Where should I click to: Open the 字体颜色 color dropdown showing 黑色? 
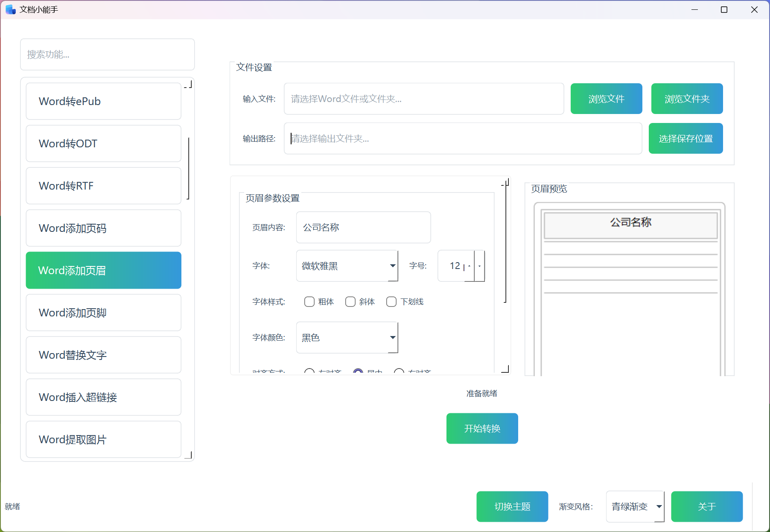click(x=347, y=337)
